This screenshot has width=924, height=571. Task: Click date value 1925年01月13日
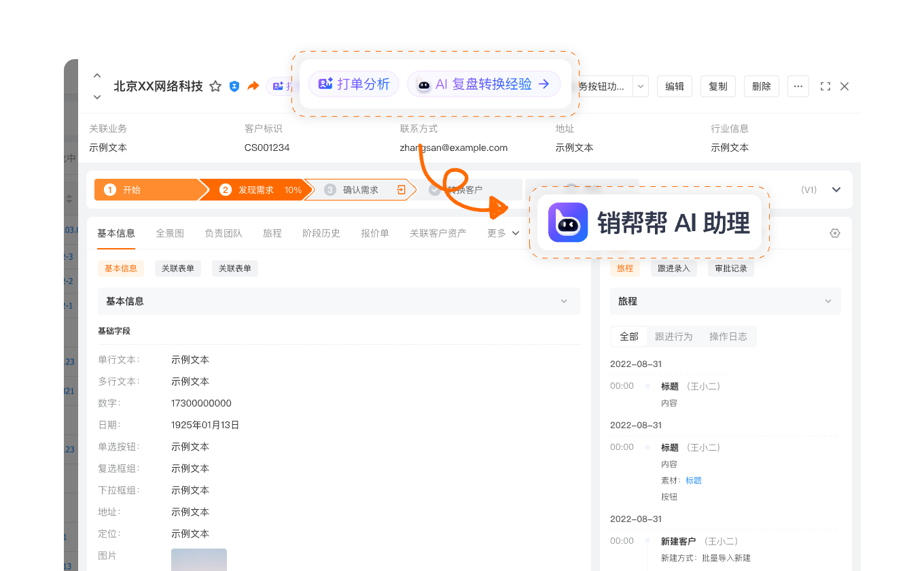tap(205, 425)
